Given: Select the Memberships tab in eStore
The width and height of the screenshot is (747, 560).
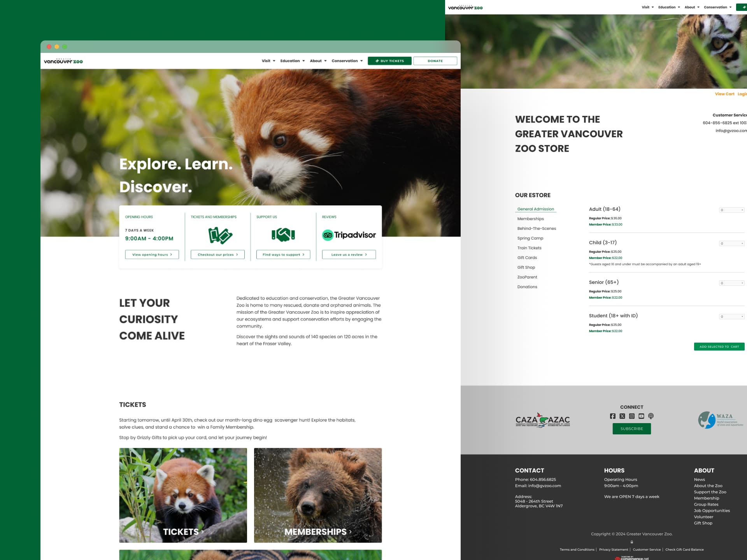Looking at the screenshot, I should click(x=531, y=219).
